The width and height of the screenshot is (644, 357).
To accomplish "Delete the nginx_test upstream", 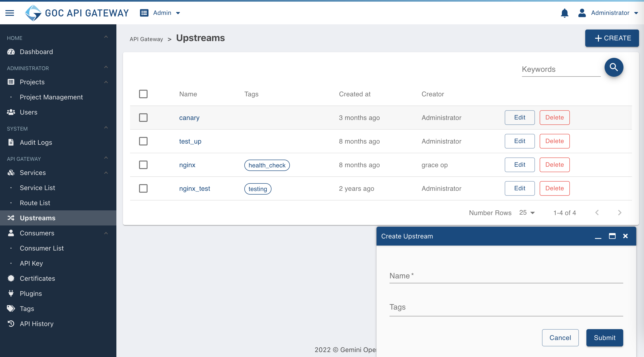I will (x=555, y=188).
